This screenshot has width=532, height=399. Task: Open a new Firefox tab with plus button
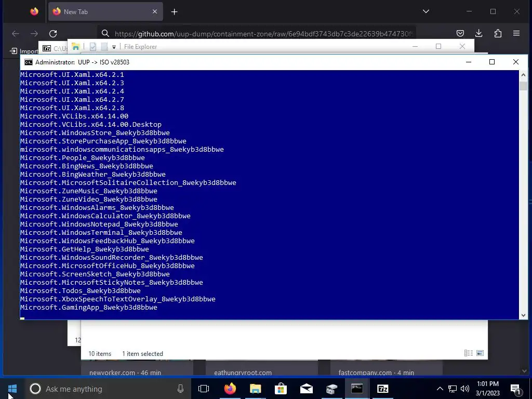pyautogui.click(x=174, y=12)
